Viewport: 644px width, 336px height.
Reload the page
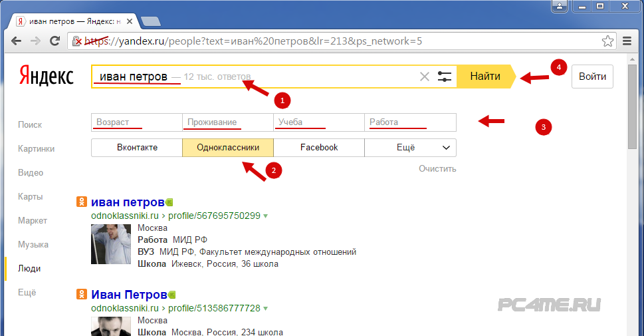coord(56,41)
